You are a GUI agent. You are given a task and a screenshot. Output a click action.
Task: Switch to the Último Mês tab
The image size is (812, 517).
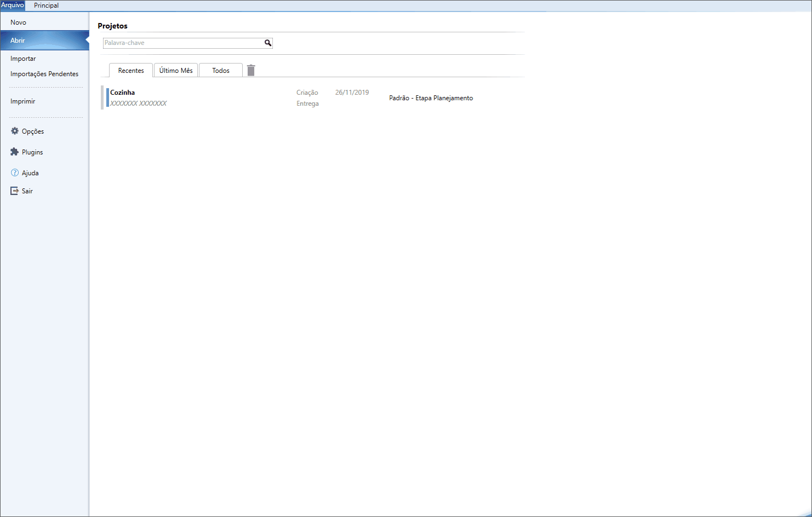[x=176, y=71]
